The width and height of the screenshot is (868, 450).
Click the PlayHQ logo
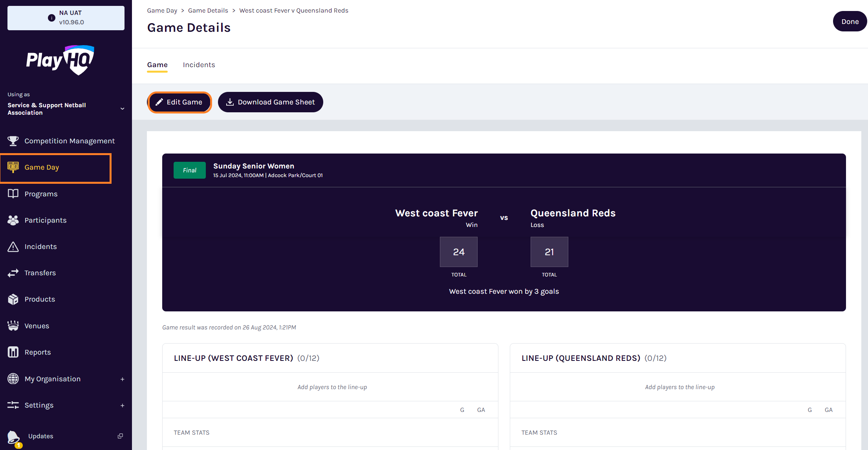coord(60,60)
